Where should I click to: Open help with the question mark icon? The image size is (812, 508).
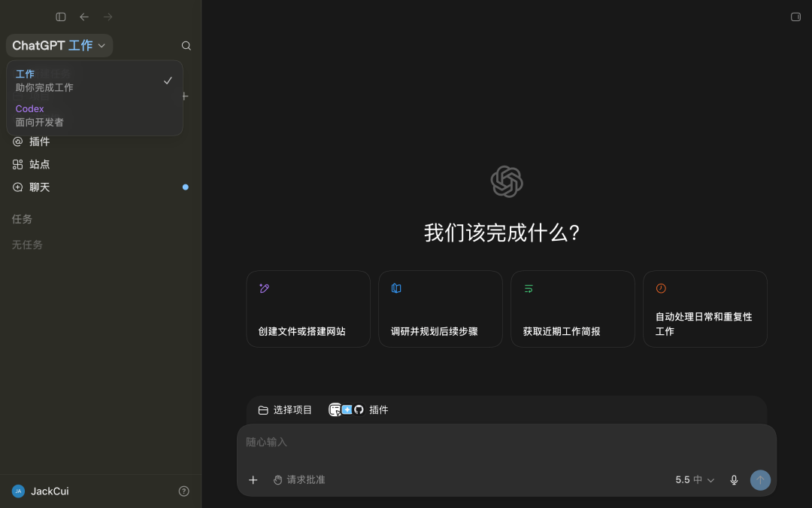(x=184, y=491)
